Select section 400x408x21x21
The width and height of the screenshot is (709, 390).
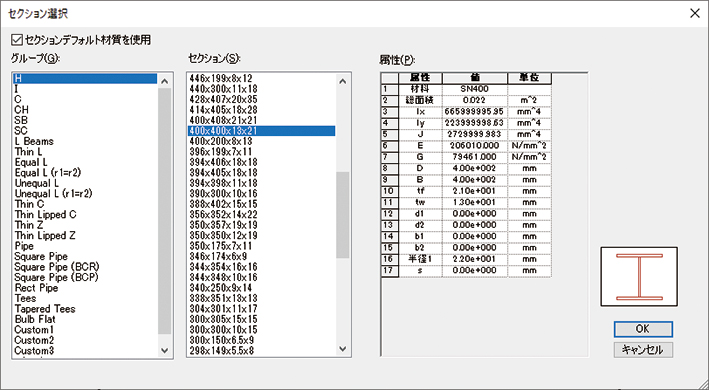coord(261,120)
